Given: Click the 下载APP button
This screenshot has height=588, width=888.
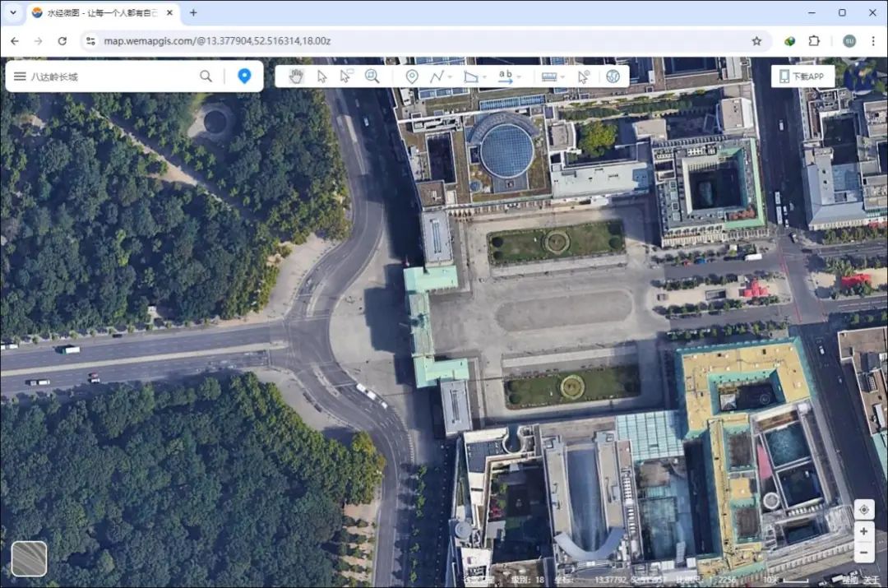Looking at the screenshot, I should coord(802,76).
